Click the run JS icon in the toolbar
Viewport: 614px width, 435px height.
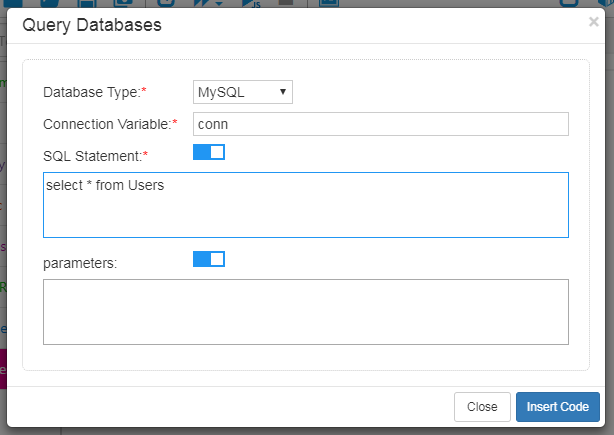click(x=251, y=4)
